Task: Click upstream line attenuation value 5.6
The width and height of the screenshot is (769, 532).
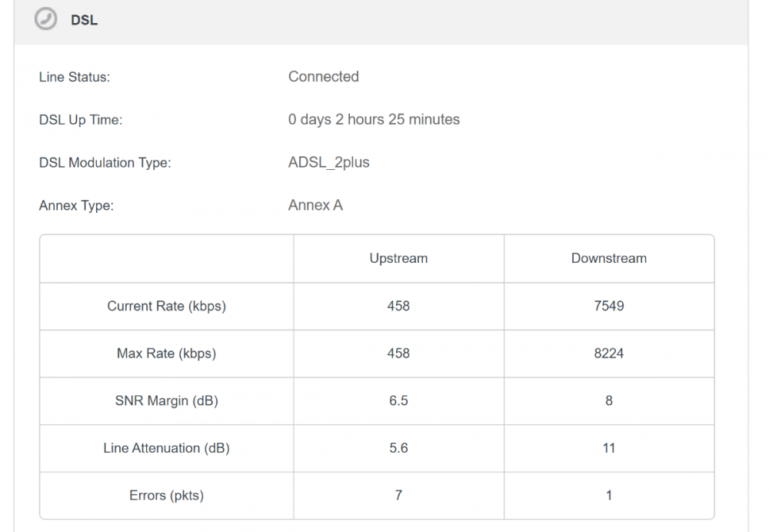Action: coord(398,448)
